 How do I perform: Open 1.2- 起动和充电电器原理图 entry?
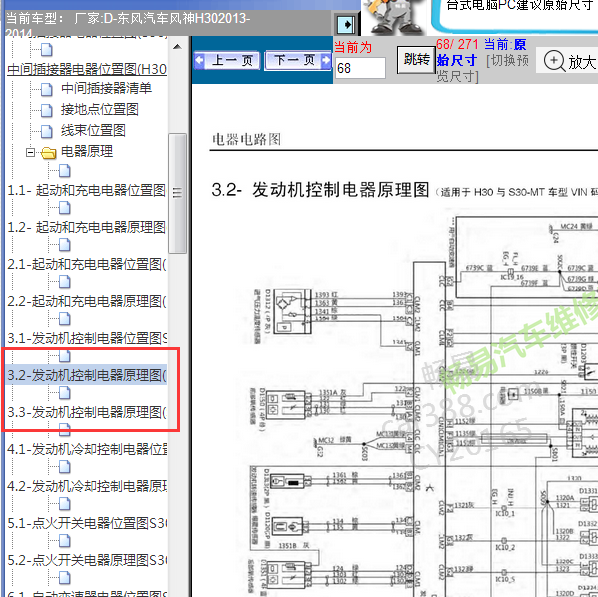pos(87,227)
